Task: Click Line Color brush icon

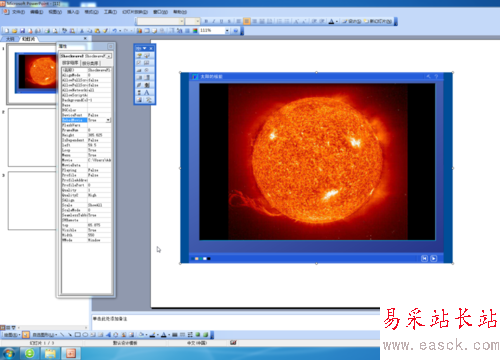Action: click(152, 335)
